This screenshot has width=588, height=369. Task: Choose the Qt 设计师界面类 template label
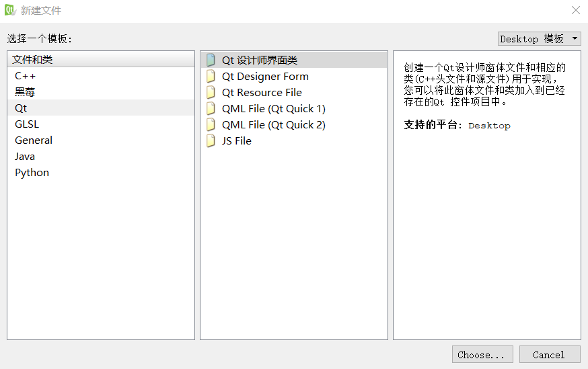[x=260, y=60]
